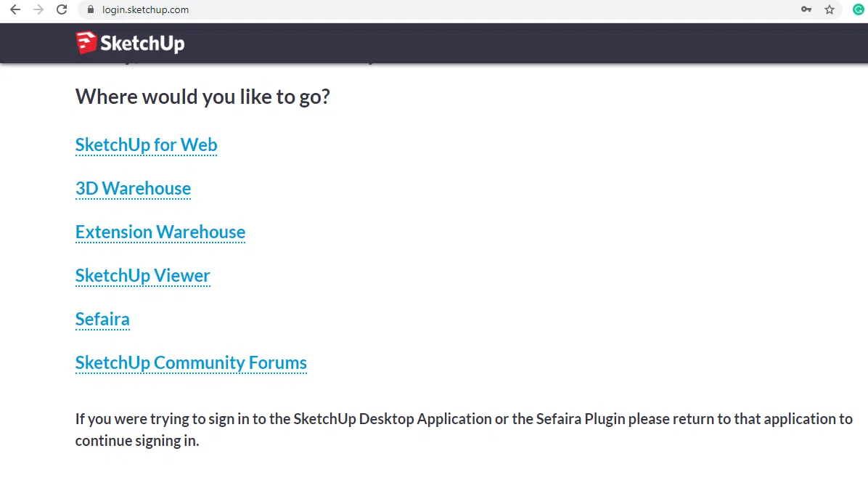Click the password key icon in address bar

(x=806, y=9)
